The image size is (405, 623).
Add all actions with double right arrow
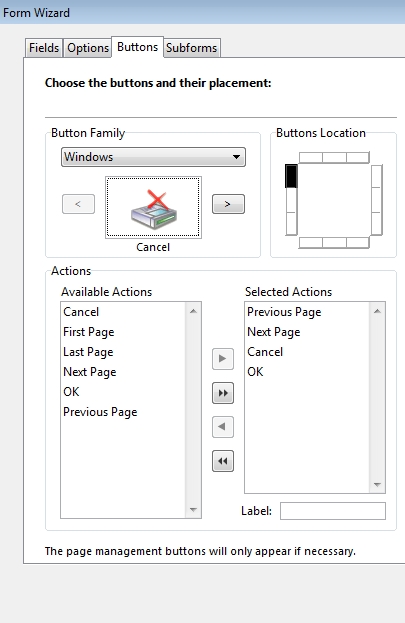(x=223, y=393)
